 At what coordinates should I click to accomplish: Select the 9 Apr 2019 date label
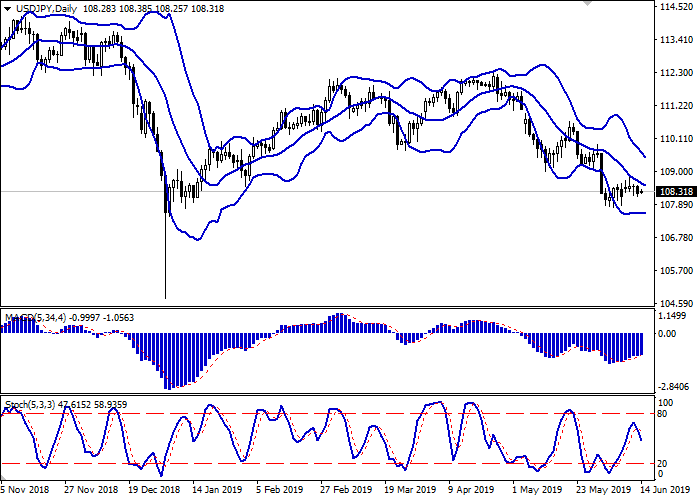click(469, 491)
